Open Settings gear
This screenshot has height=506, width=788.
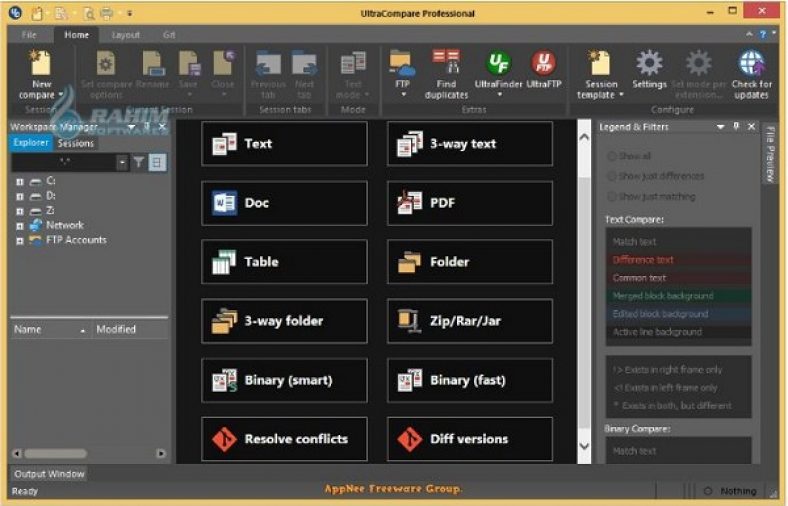click(x=649, y=69)
